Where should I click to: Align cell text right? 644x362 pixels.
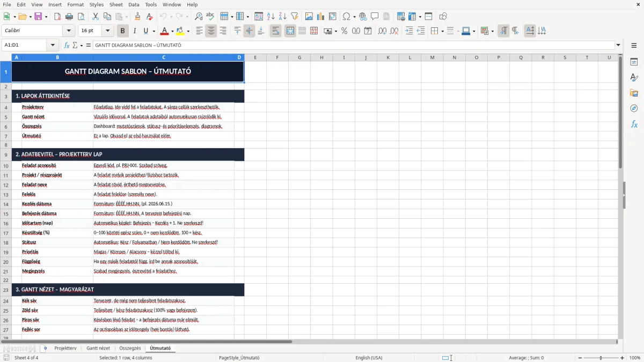(x=223, y=31)
